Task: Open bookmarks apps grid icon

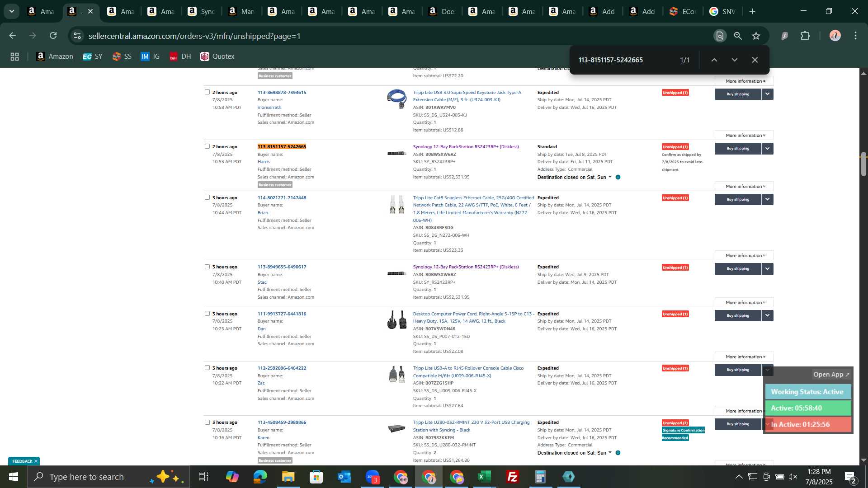Action: [x=14, y=56]
